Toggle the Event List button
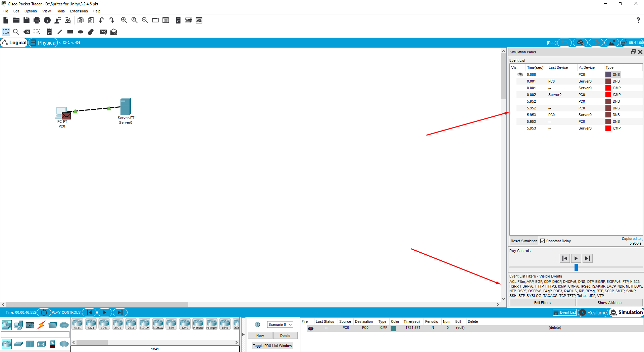Image resolution: width=644 pixels, height=352 pixels. coord(564,312)
